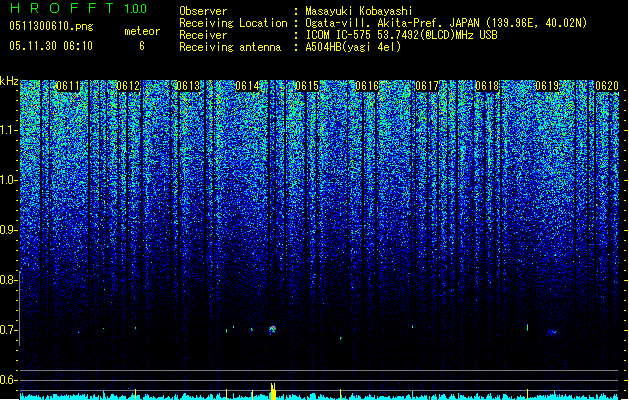This screenshot has width=629, height=400.
Task: Click the 0617 time marker
Action: [x=427, y=86]
